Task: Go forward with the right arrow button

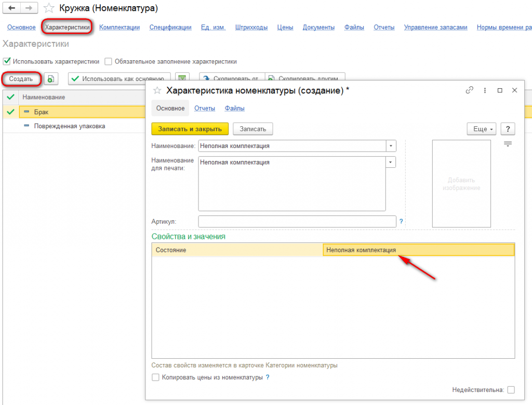Action: tap(29, 8)
